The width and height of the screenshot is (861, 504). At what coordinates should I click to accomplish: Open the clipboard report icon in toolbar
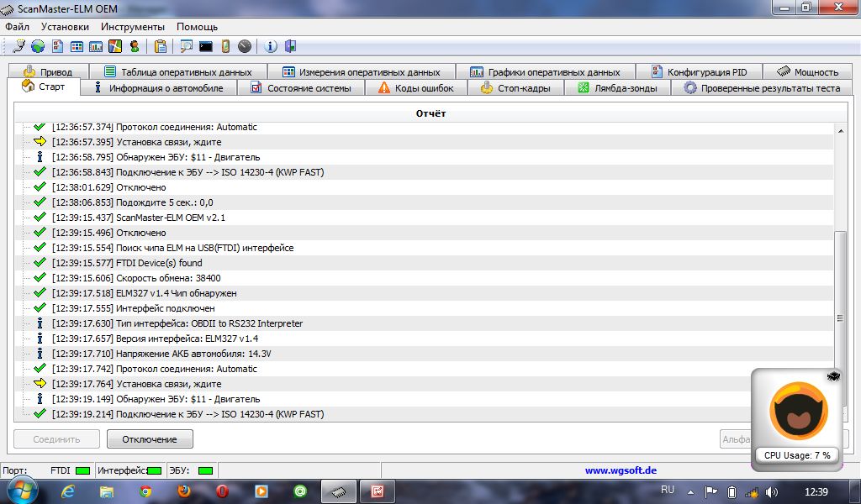(160, 46)
